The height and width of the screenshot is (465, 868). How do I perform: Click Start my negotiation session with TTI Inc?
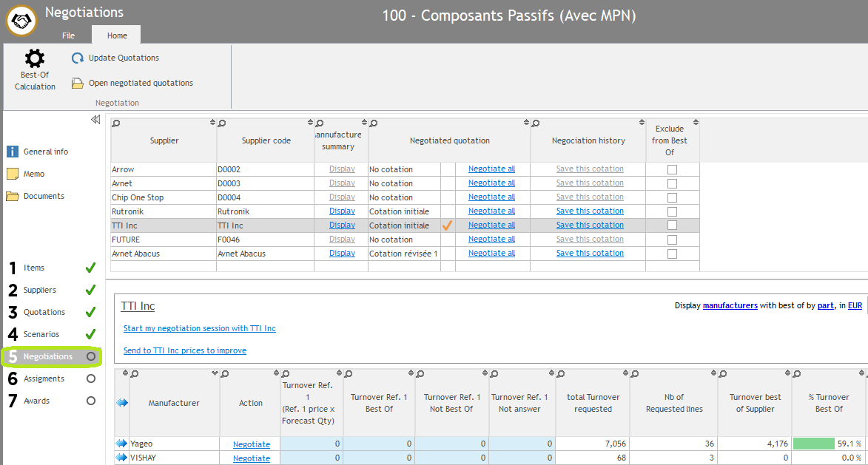[199, 328]
